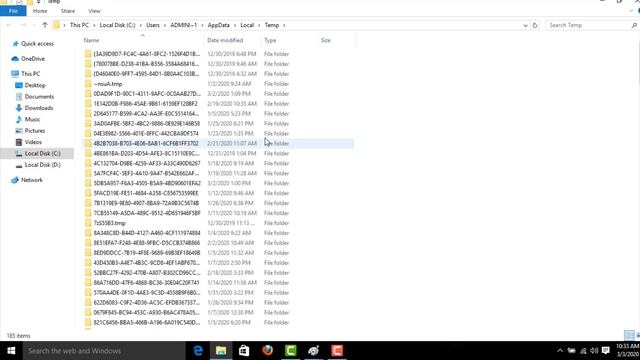Screen dimensions: 640x360
Task: Select folder starting with 5FACD19E
Action: (x=146, y=193)
